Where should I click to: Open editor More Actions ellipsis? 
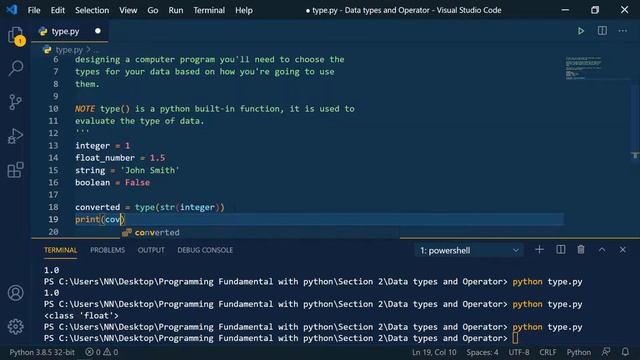[622, 31]
